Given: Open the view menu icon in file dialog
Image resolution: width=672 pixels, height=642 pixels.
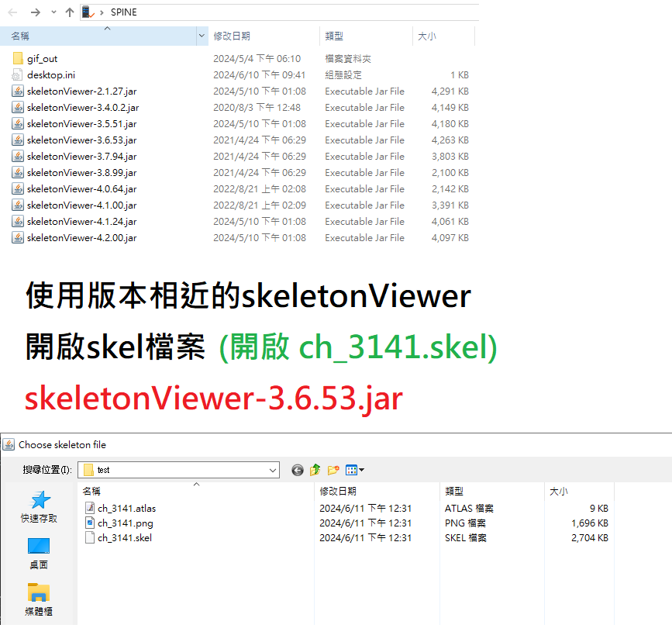Looking at the screenshot, I should click(355, 470).
